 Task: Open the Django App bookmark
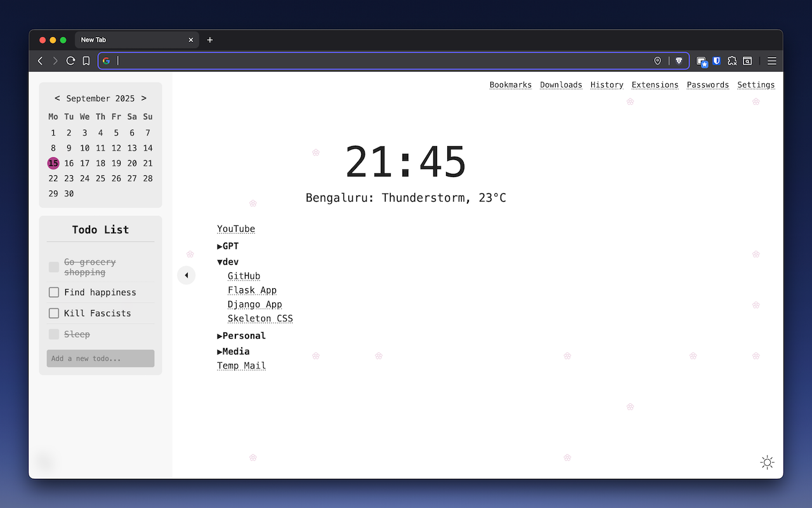point(255,305)
